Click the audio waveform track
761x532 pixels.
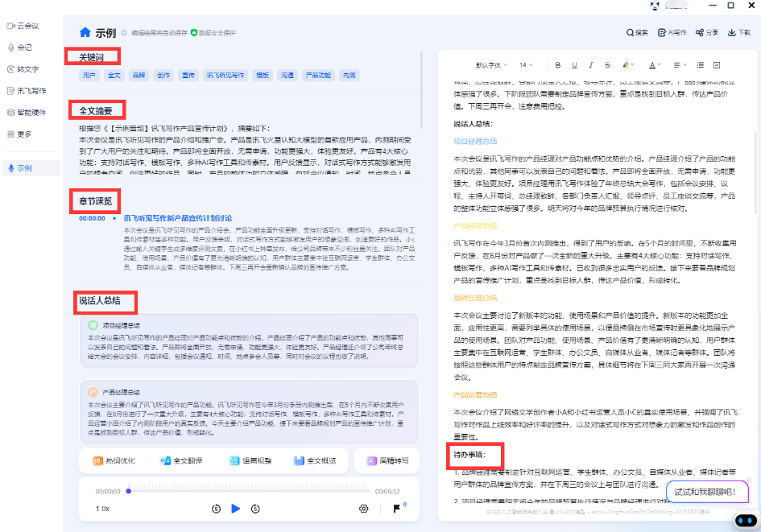(x=249, y=488)
